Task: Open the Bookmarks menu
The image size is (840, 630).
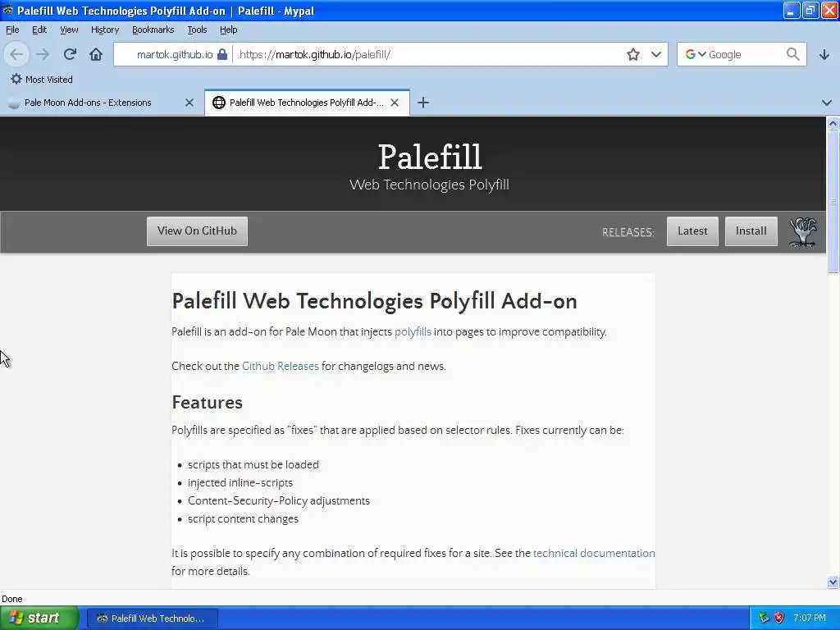Action: [153, 30]
